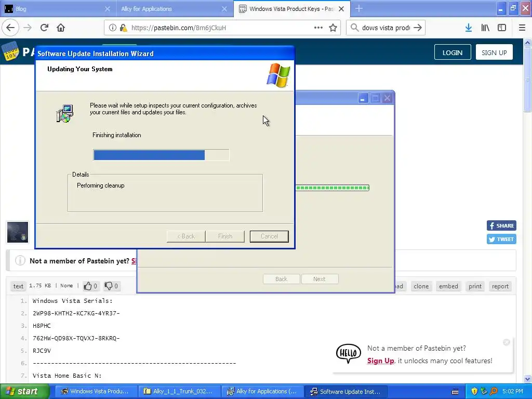Image resolution: width=532 pixels, height=399 pixels.
Task: Click the Pastebin SIGN UP button
Action: pos(494,52)
